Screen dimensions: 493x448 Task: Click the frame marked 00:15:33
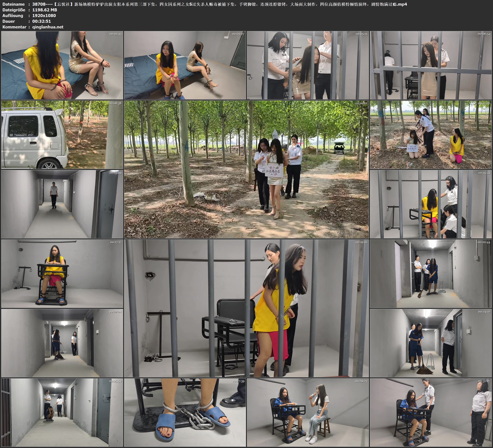[431, 204]
